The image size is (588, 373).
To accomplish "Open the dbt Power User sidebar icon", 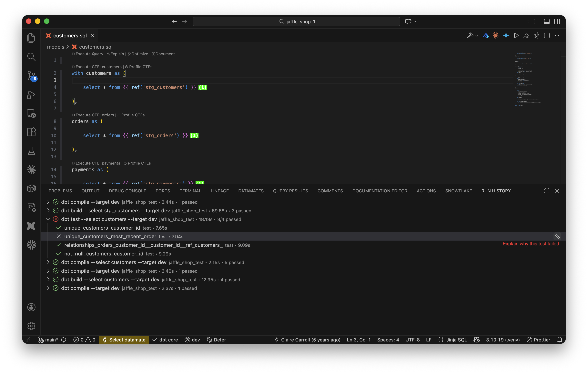I will (x=31, y=226).
